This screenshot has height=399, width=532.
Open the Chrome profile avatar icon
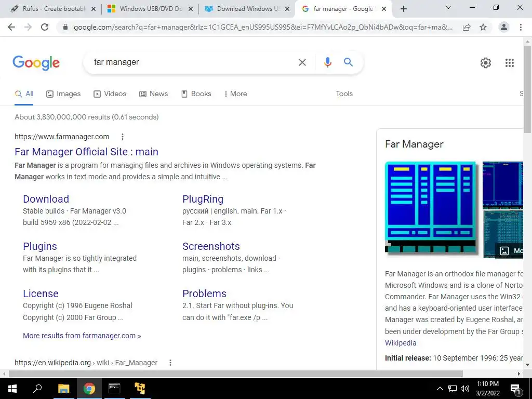pyautogui.click(x=504, y=27)
